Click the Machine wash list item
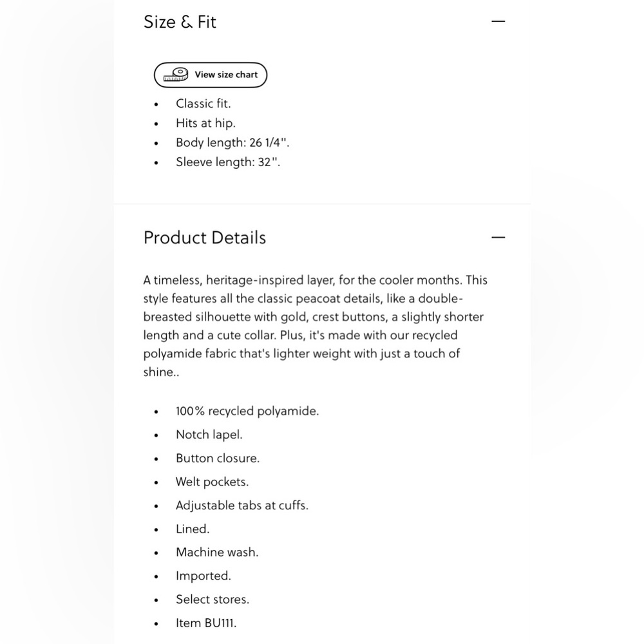The height and width of the screenshot is (644, 644). pos(217,553)
